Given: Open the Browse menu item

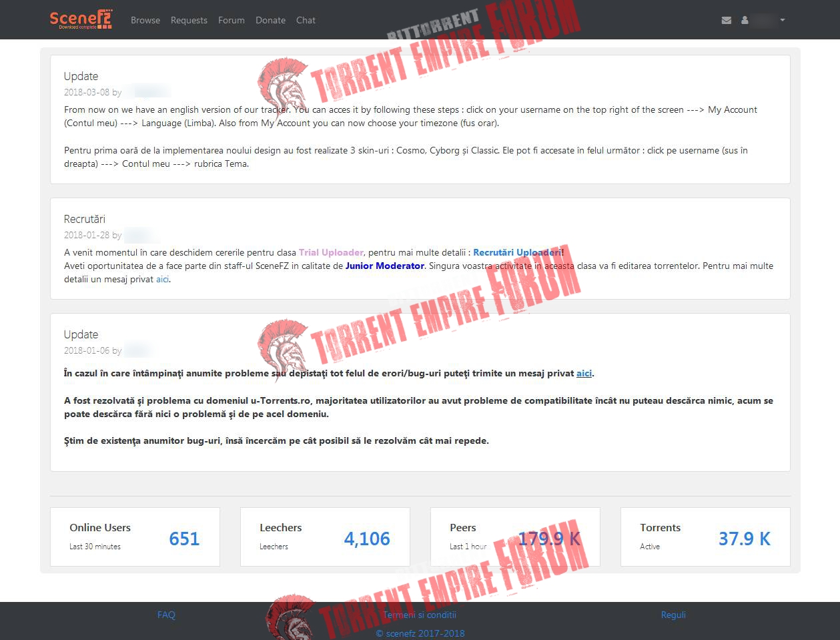Looking at the screenshot, I should 145,20.
